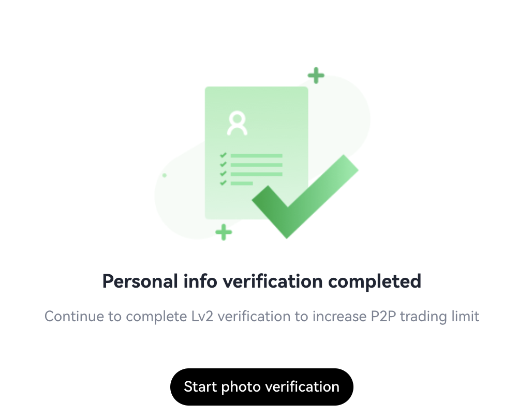This screenshot has height=418, width=532.
Task: Click the large green checkmark illustration
Action: tap(305, 197)
